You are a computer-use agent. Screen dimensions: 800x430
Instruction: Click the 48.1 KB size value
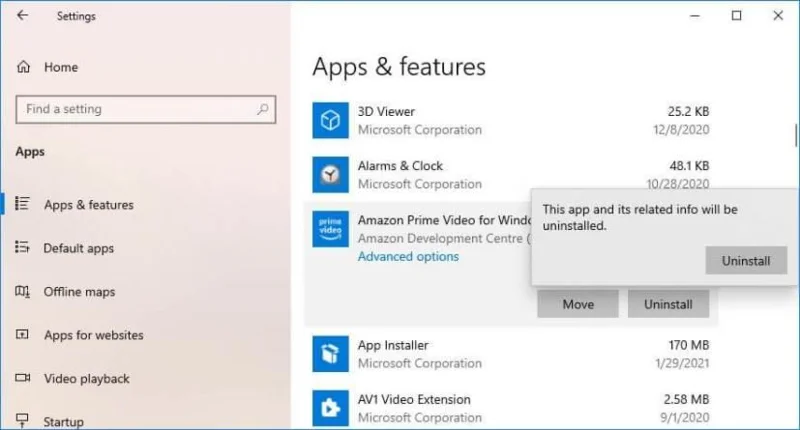tap(689, 166)
